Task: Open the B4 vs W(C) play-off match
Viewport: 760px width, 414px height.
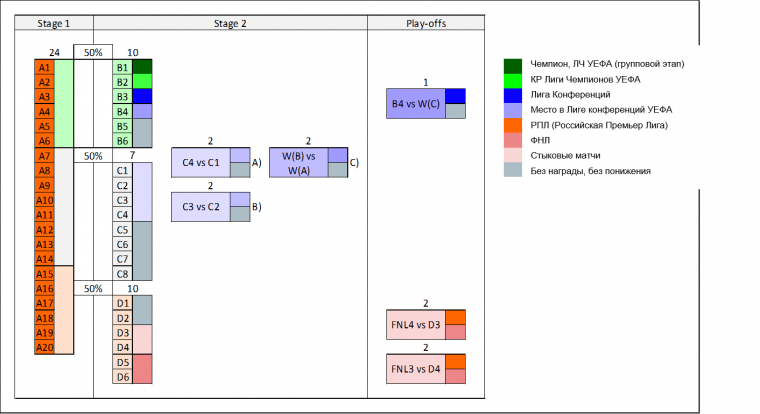Action: [x=415, y=104]
